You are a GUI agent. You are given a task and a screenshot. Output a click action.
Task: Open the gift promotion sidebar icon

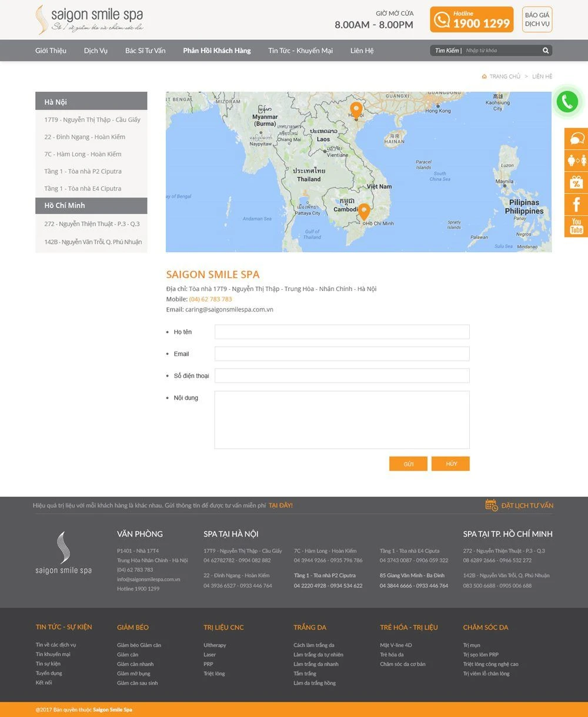click(576, 182)
